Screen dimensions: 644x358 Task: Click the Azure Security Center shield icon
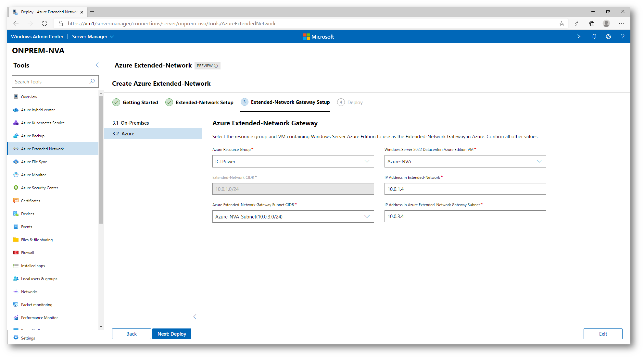pos(16,188)
